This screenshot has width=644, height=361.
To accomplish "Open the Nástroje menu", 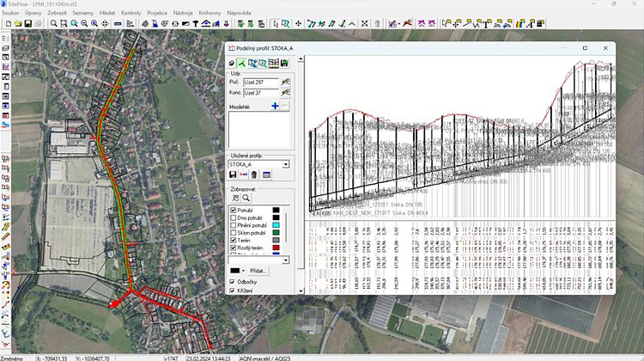I will 183,13.
